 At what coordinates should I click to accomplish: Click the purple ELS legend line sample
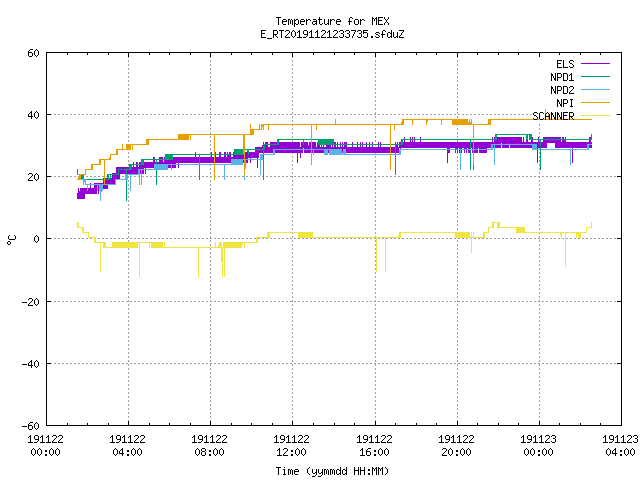[595, 64]
